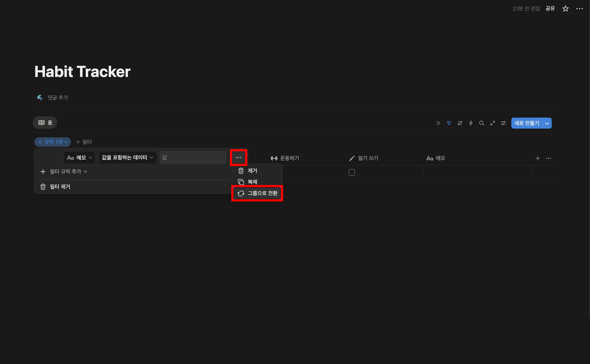Click the expand full page arrows icon
This screenshot has height=364, width=590.
point(493,123)
